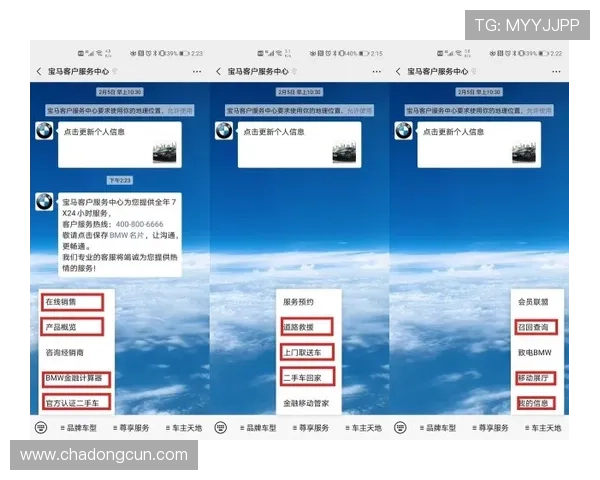Tap 尊享服务 tab in the 2:15 screen
This screenshot has width=600, height=480.
coord(311,428)
